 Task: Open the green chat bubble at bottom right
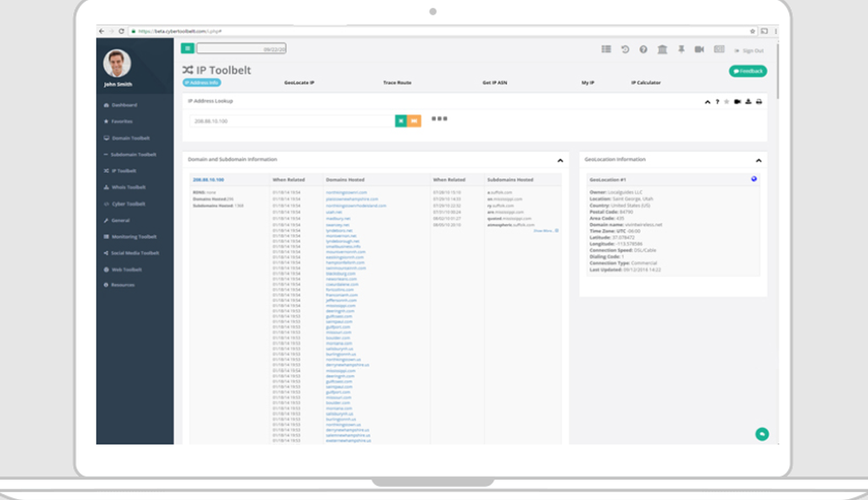[x=762, y=434]
